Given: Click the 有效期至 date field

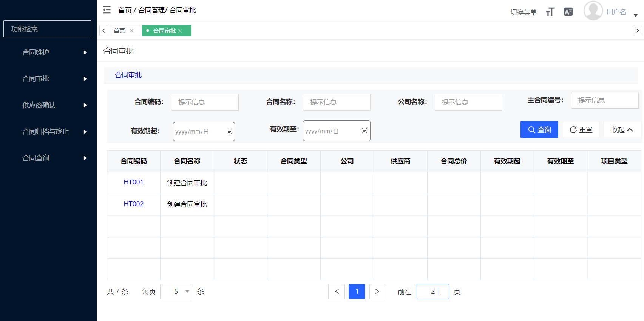Looking at the screenshot, I should point(337,131).
